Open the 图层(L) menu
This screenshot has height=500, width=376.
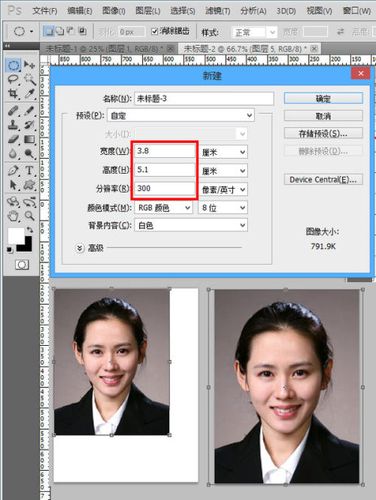point(148,11)
